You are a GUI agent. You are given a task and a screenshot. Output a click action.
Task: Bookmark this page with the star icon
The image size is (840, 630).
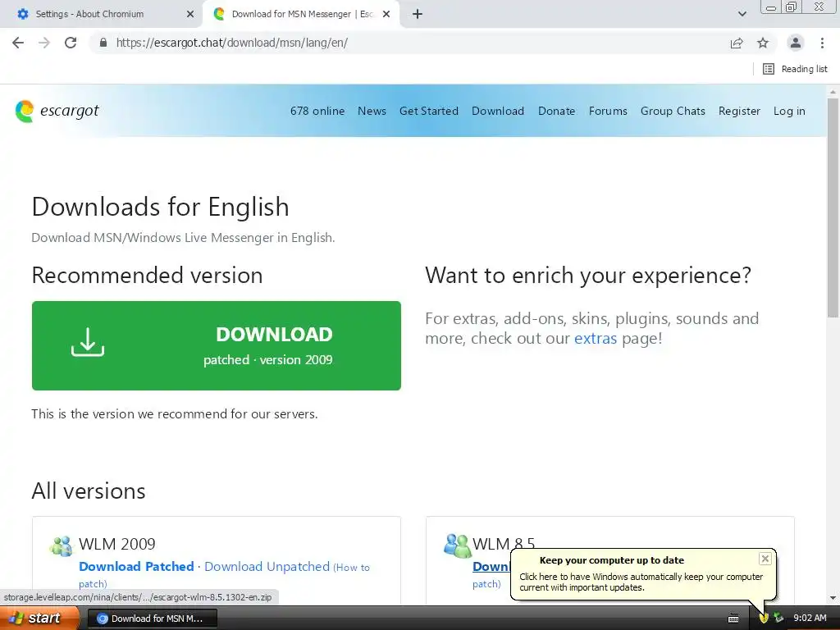pos(763,43)
